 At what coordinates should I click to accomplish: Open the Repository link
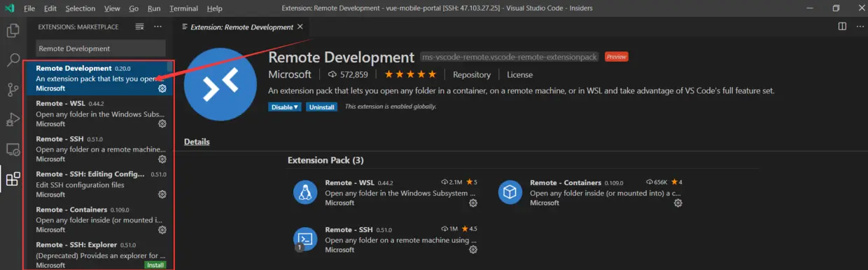pyautogui.click(x=472, y=74)
